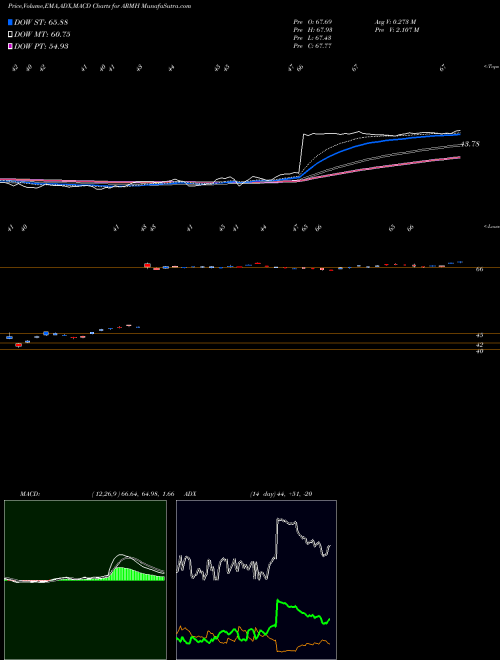Click the Pre V: 2.107 M value
Screen dimensions: 500x660
[396, 30]
